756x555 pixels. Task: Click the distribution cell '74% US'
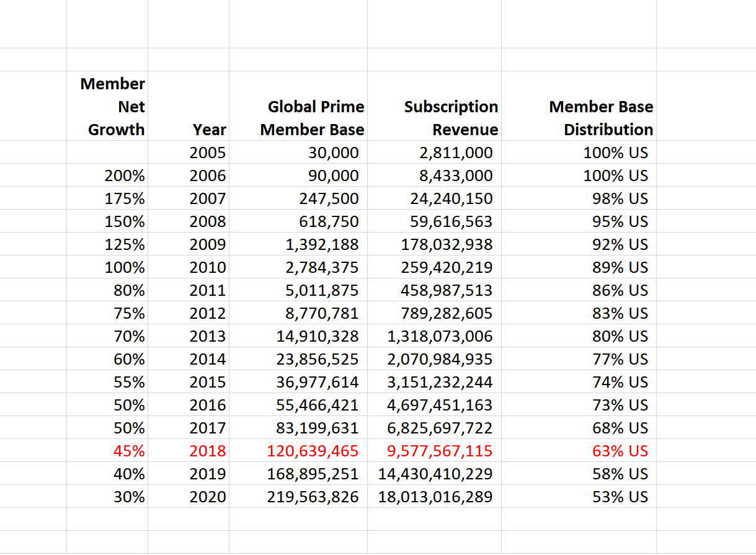pos(579,382)
